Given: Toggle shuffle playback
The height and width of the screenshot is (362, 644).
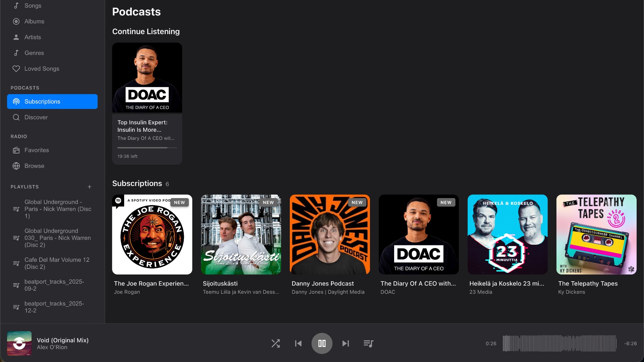Looking at the screenshot, I should point(275,343).
